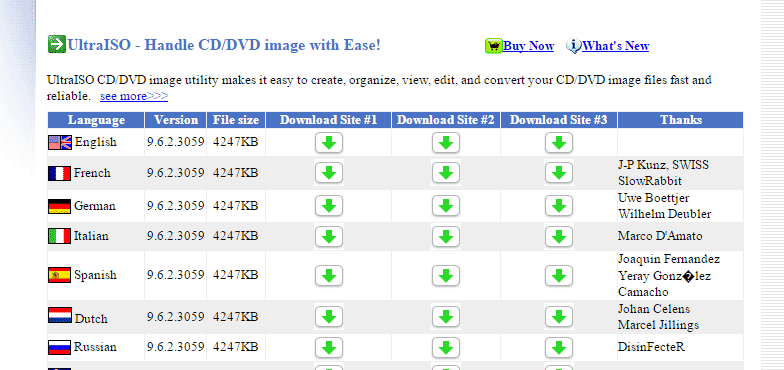
Task: Click the Download Site #2 header
Action: coord(446,120)
